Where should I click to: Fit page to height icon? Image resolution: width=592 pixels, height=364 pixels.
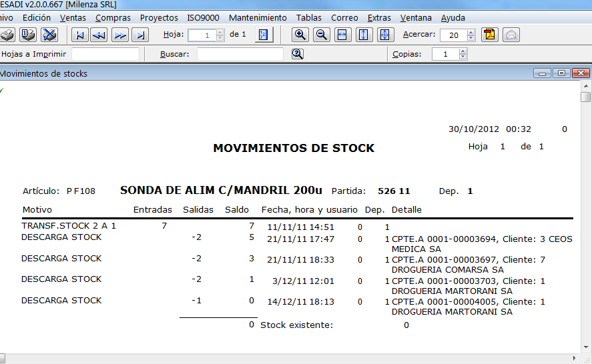[x=364, y=35]
